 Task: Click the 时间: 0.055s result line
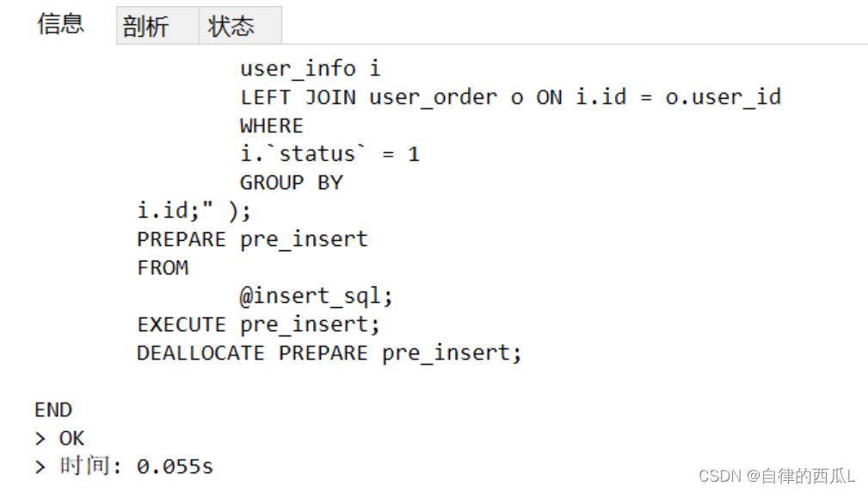(136, 466)
